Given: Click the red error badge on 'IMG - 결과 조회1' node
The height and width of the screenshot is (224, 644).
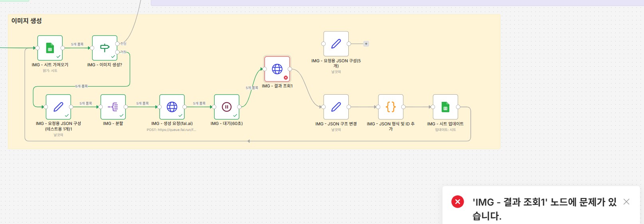Looking at the screenshot, I should click(286, 77).
